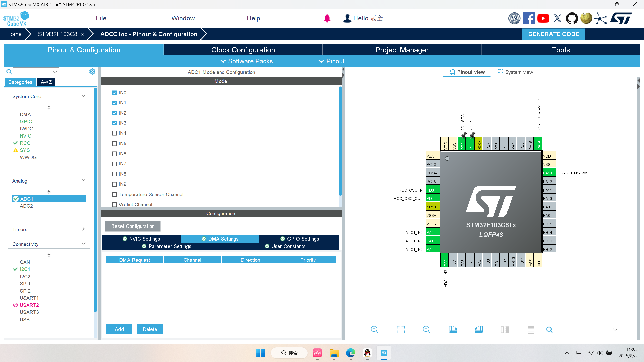Switch to System view
This screenshot has height=362, width=644.
click(515, 72)
